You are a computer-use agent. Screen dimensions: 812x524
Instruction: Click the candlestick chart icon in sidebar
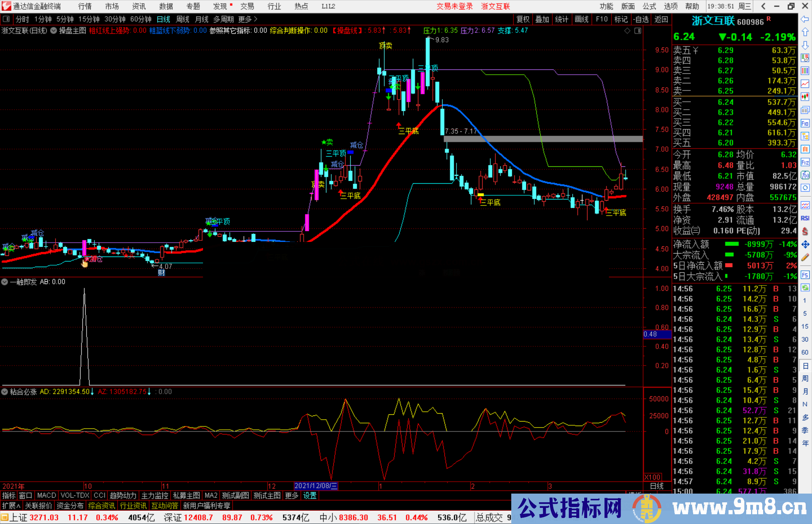(x=805, y=97)
